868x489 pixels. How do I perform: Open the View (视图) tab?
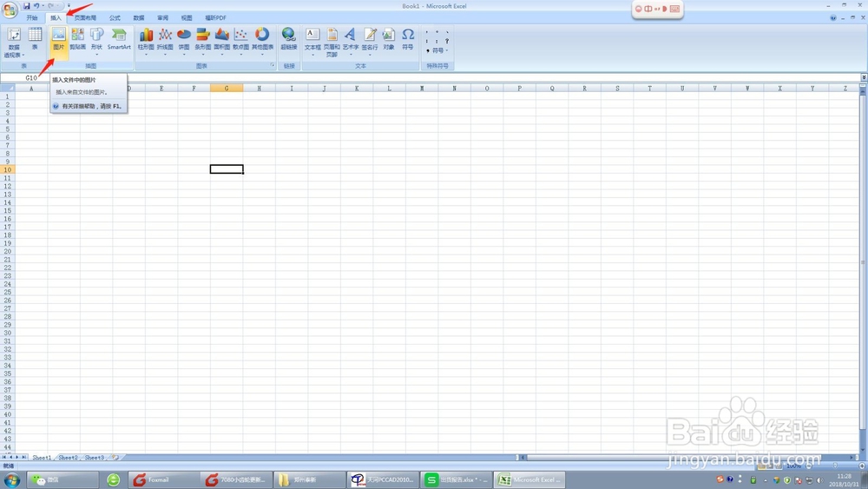tap(187, 17)
